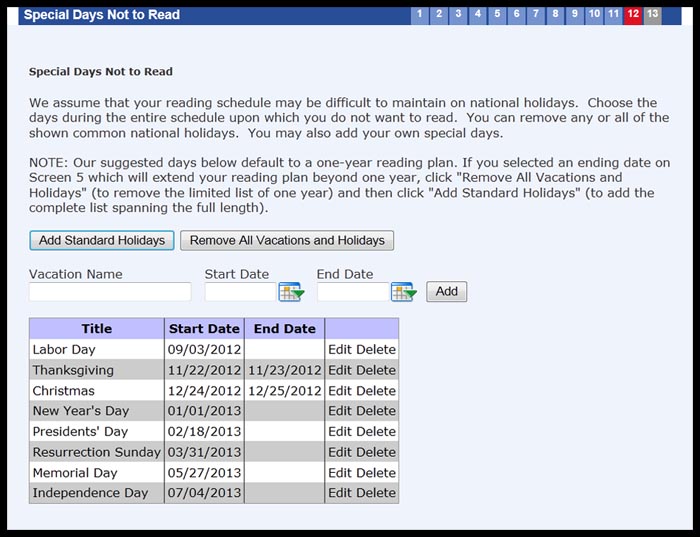Screen dimensions: 700x537
Task: Select the Presidents' Day title cell
Action: click(97, 432)
